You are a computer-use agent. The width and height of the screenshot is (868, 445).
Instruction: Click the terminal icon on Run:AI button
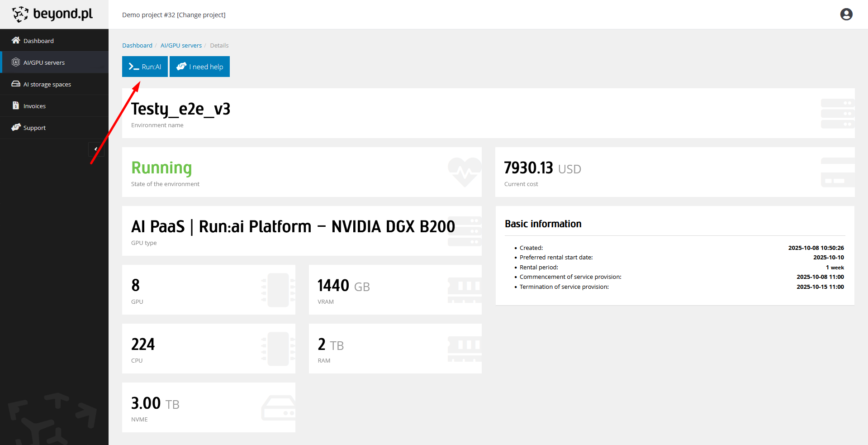[x=133, y=67]
